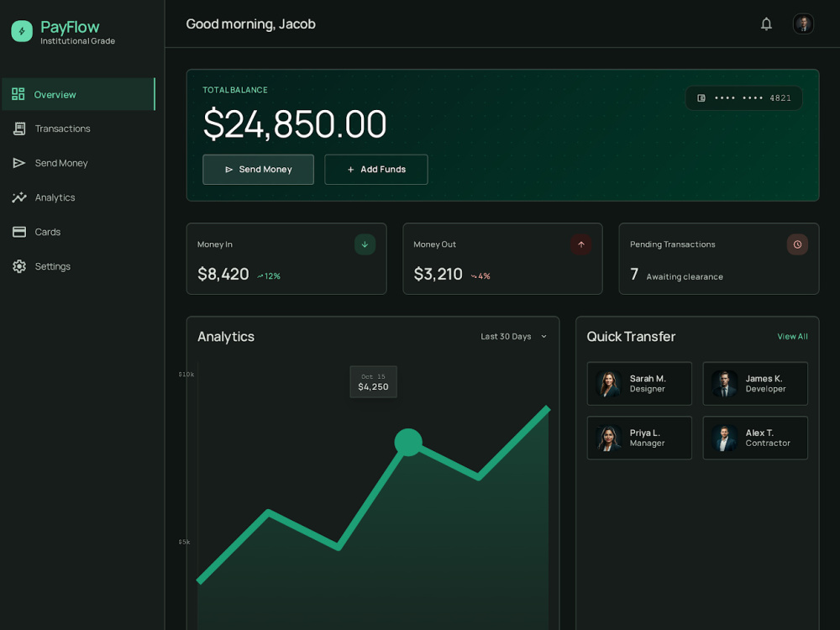
Task: Click the Quick Transfer heading
Action: (631, 337)
